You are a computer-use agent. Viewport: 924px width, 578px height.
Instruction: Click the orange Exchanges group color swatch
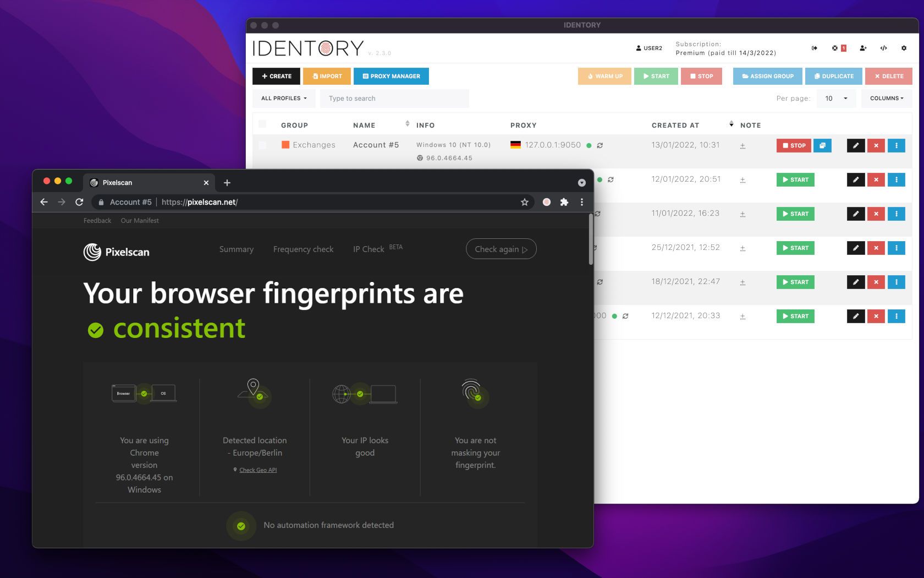285,145
